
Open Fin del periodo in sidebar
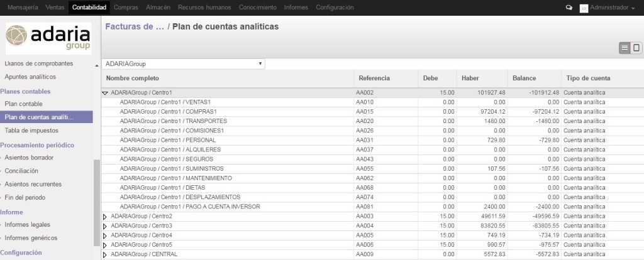(x=25, y=198)
